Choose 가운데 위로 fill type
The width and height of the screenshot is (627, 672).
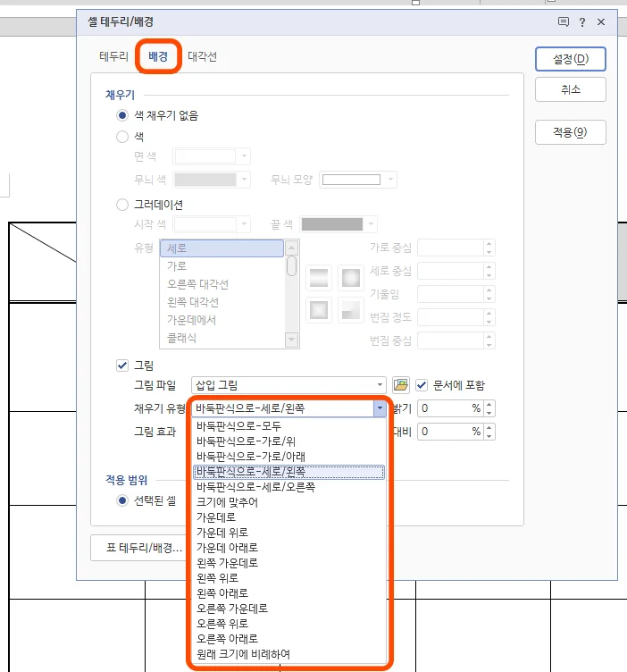(289, 533)
